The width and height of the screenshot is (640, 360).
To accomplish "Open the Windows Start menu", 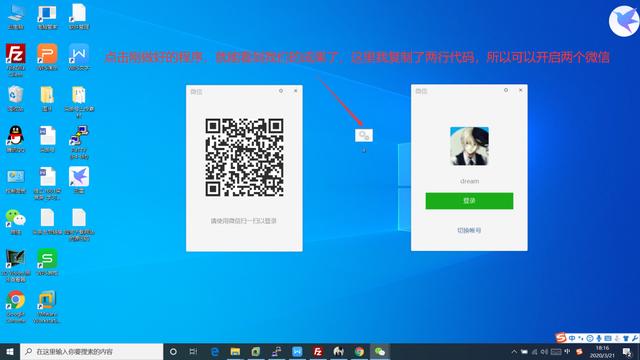I will click(10, 351).
